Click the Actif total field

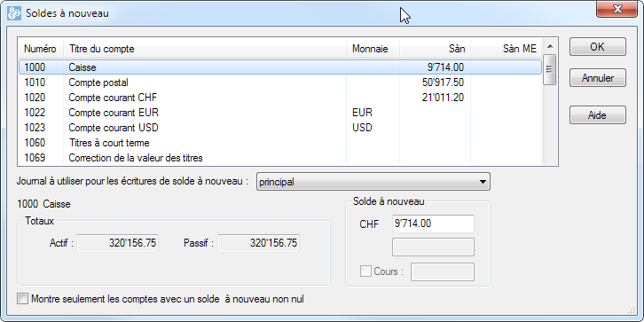coord(117,243)
